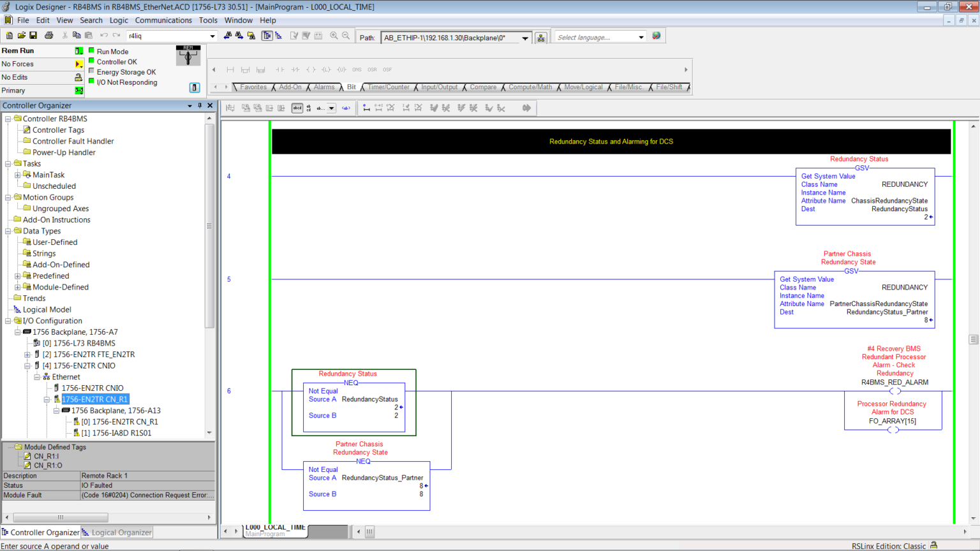Save the RB4BMS project
The height and width of the screenshot is (551, 980).
(33, 36)
